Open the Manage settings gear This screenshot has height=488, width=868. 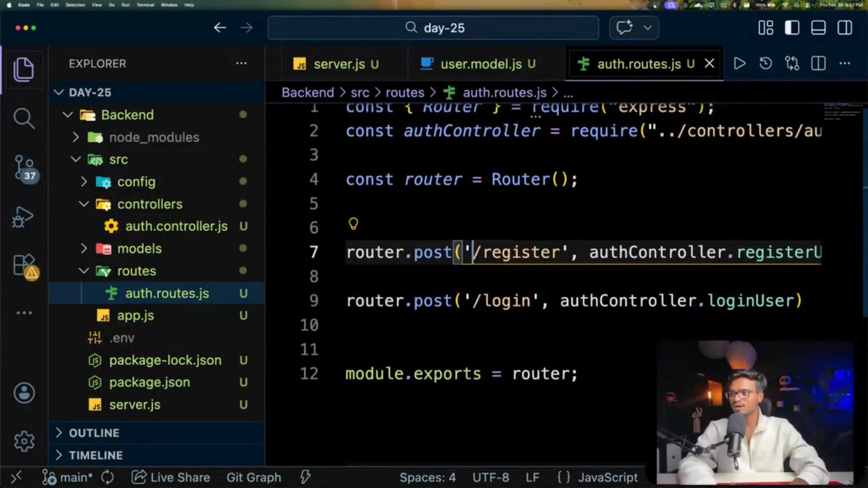[24, 440]
